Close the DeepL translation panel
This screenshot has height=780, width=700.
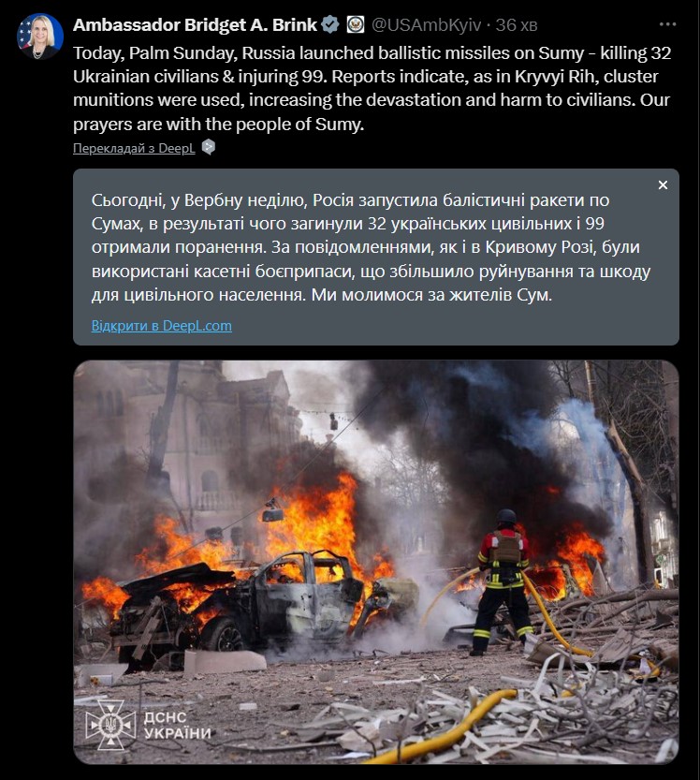663,185
